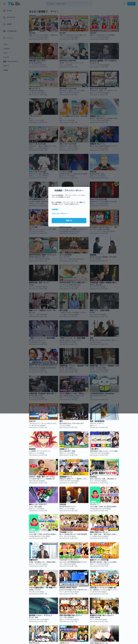Image resolution: width=138 pixels, height=644 pixels.
Task: Click the TV icon beside リアルタイム
Action: (4, 31)
